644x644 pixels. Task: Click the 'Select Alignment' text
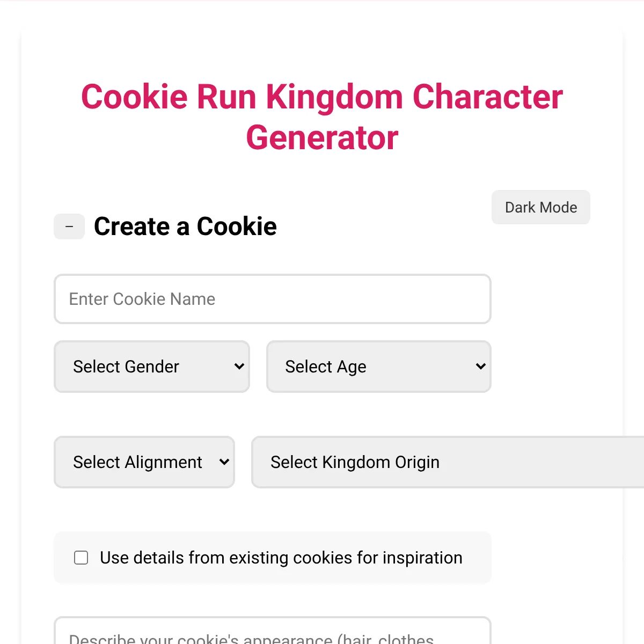137,462
